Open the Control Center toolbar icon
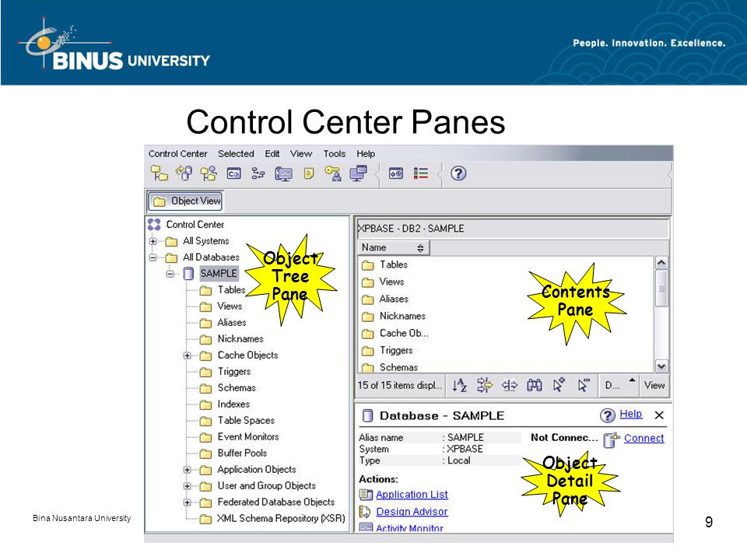Screen dimensions: 747x560 pyautogui.click(x=159, y=173)
